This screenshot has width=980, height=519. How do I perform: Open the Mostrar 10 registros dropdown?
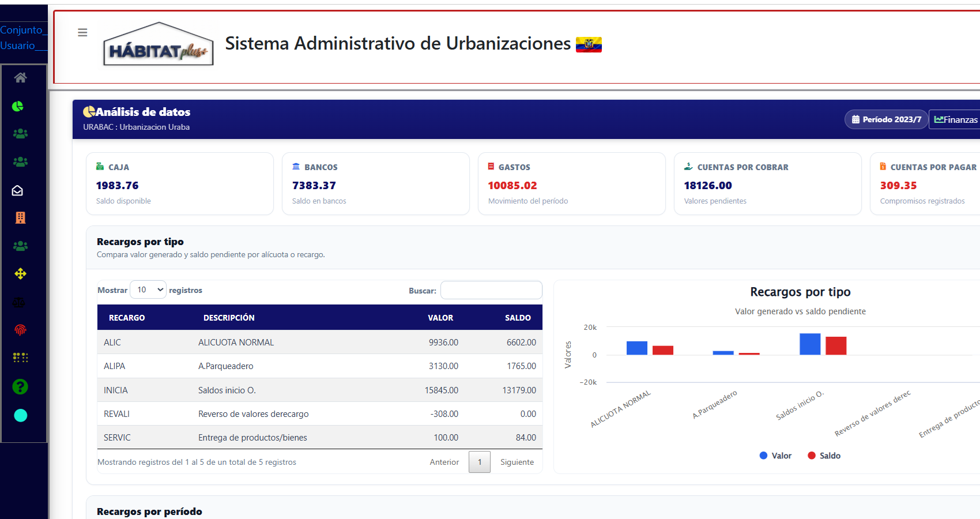[x=148, y=289]
